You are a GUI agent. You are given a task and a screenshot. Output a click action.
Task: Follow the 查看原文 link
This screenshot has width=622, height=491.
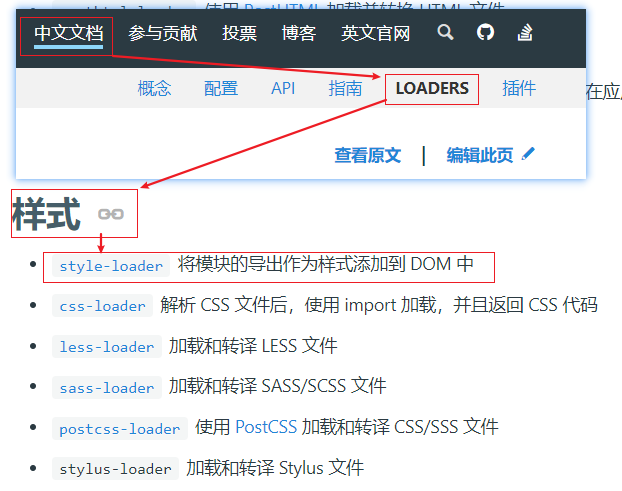(x=368, y=155)
